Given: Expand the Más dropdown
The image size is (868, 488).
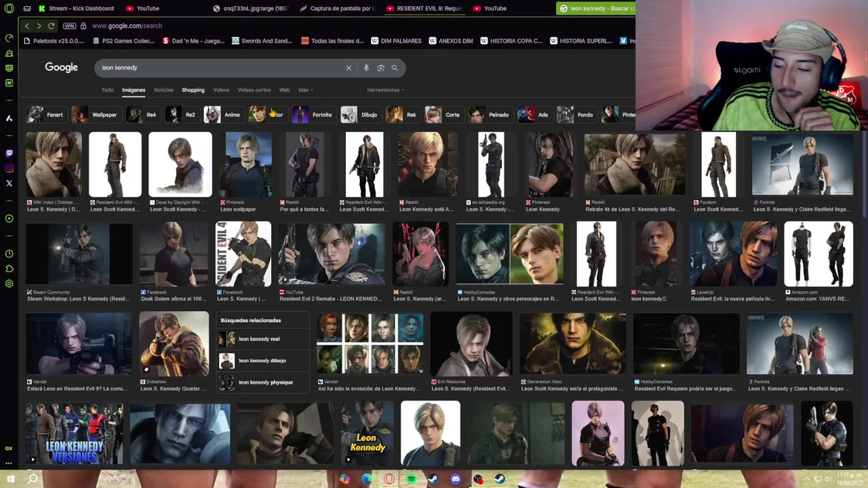Looking at the screenshot, I should click(x=306, y=89).
